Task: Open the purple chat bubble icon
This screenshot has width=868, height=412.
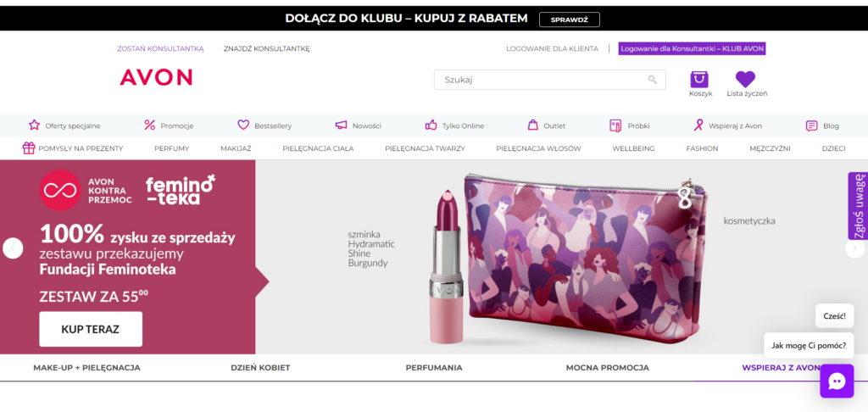Action: (836, 381)
